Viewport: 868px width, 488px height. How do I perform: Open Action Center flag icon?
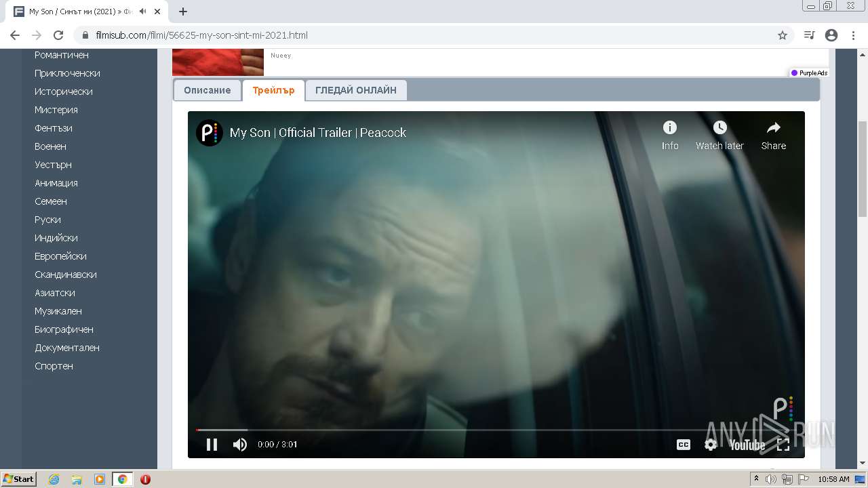click(804, 479)
